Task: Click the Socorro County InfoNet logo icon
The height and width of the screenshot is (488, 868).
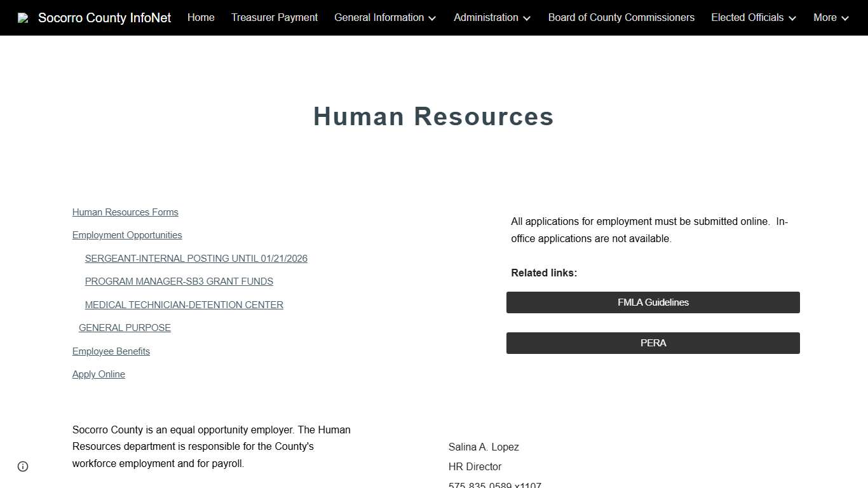Action: (23, 17)
